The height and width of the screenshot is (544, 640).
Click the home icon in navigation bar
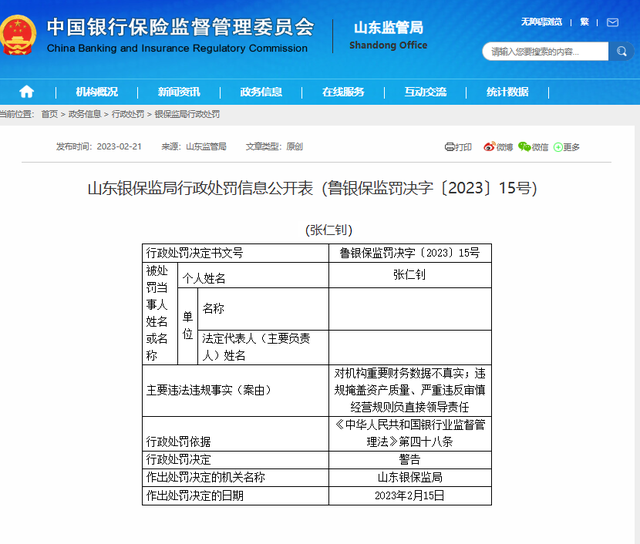27,92
